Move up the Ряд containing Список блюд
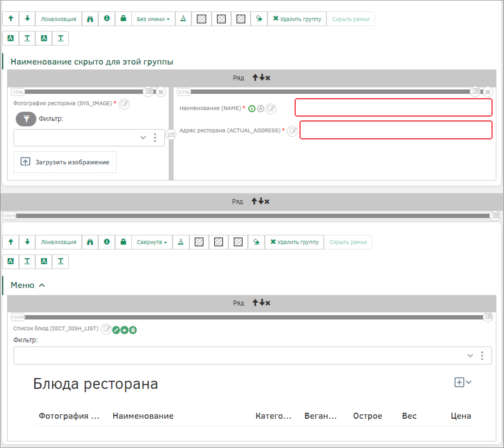Viewport: 504px width, 448px height. tap(255, 303)
